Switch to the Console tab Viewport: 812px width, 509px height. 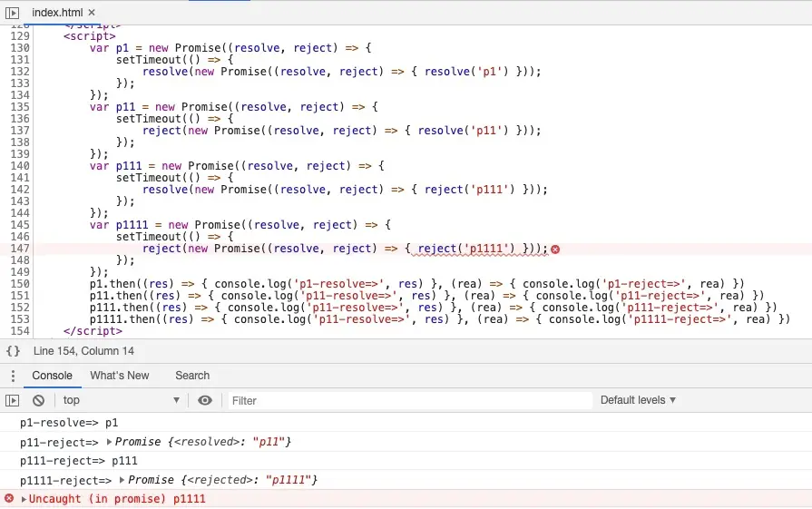pos(52,376)
